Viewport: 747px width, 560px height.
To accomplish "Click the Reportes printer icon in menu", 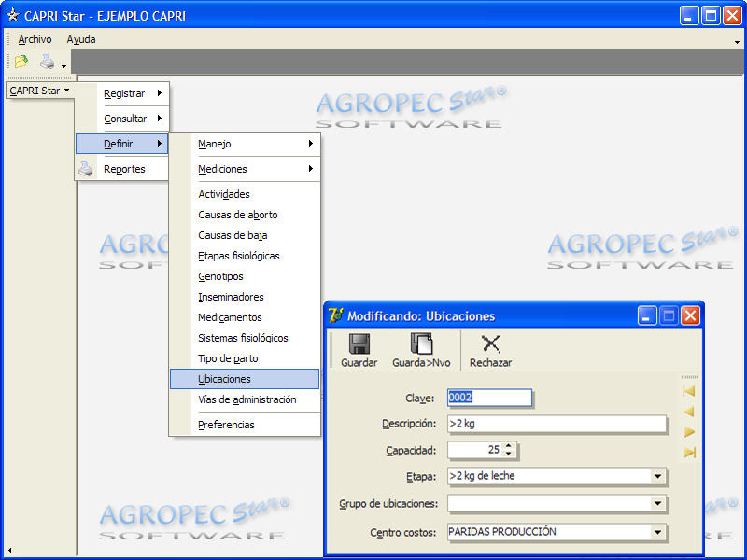I will [x=86, y=169].
